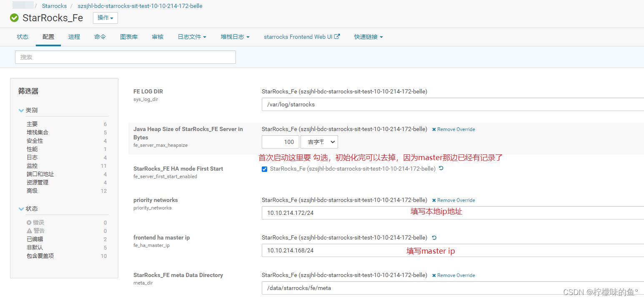Remove Override for Java Heap Size
The image size is (644, 300).
(x=454, y=129)
